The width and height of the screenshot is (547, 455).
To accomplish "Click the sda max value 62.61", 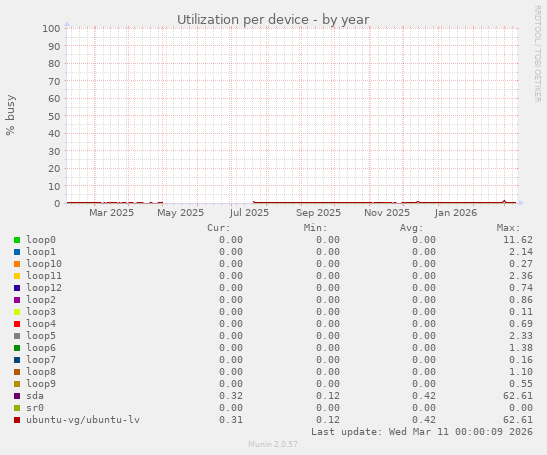I will [x=518, y=396].
